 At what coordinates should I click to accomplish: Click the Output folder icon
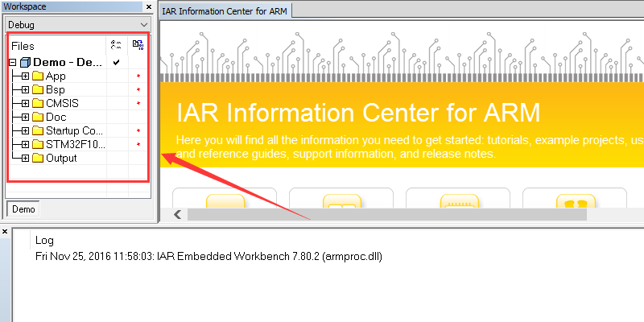tap(38, 158)
